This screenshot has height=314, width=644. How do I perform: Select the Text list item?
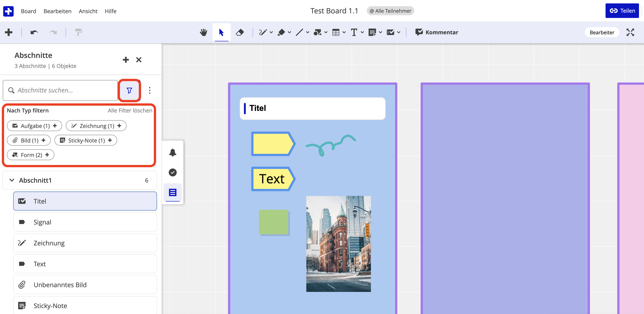85,264
